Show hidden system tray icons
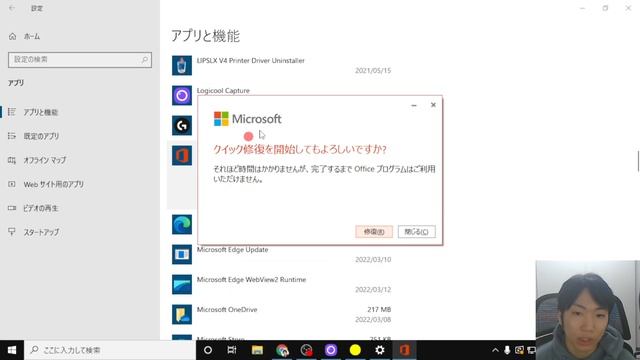The image size is (640, 360). tap(495, 350)
